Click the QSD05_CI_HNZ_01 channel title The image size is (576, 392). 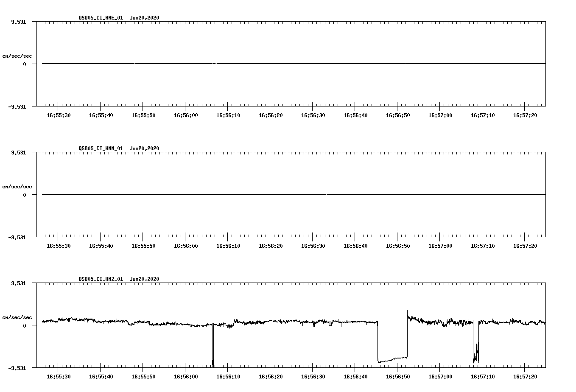[101, 279]
